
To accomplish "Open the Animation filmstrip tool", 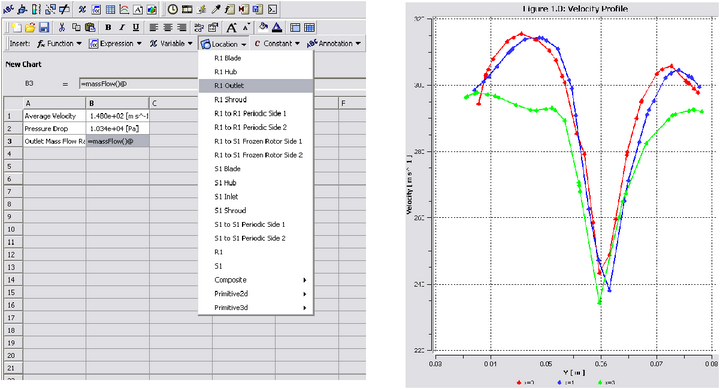I will click(x=187, y=9).
